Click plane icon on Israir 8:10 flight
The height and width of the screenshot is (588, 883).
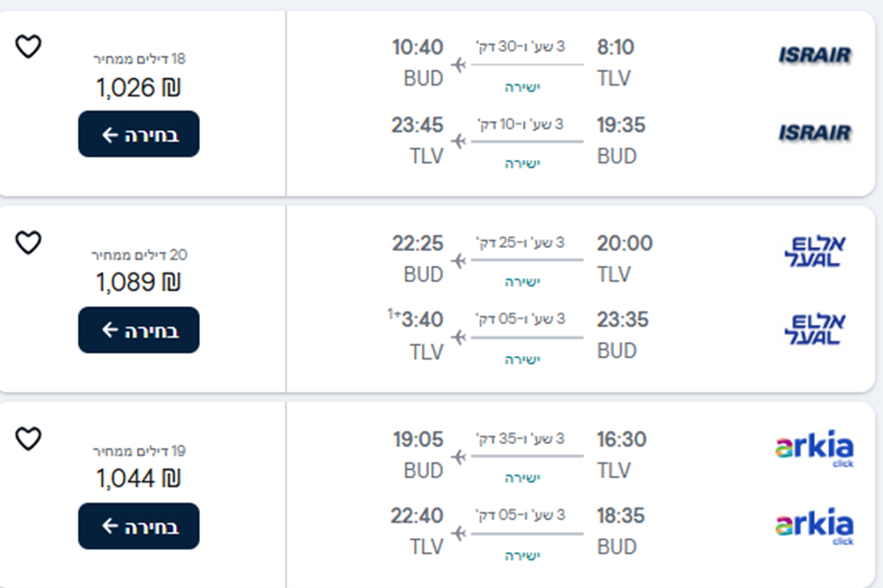click(459, 66)
